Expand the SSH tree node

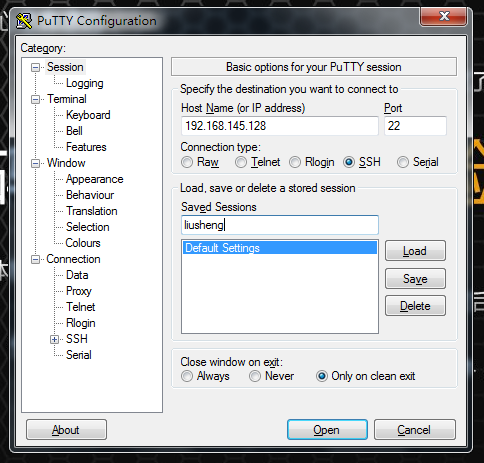click(54, 339)
